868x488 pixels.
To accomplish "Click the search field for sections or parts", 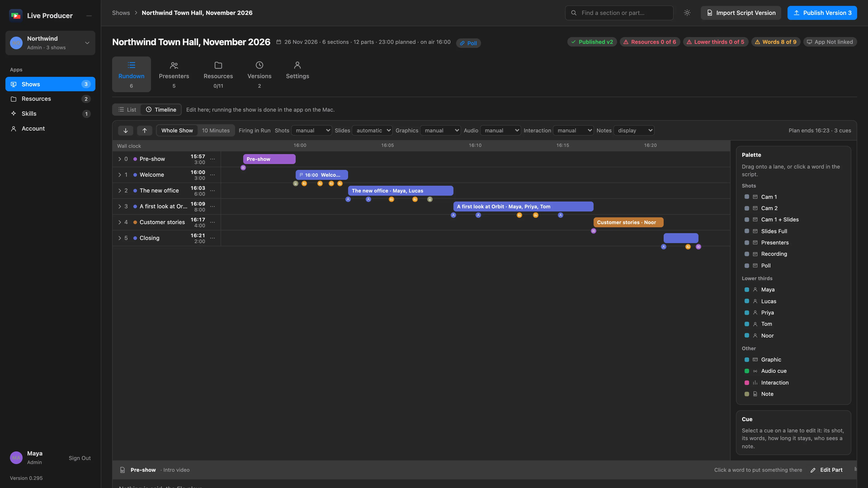I will pyautogui.click(x=619, y=13).
